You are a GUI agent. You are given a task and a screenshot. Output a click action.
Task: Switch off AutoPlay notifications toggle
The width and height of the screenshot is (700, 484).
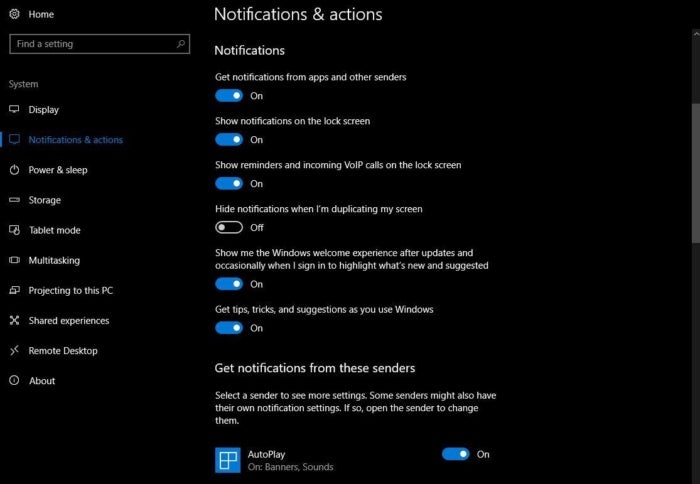[456, 454]
